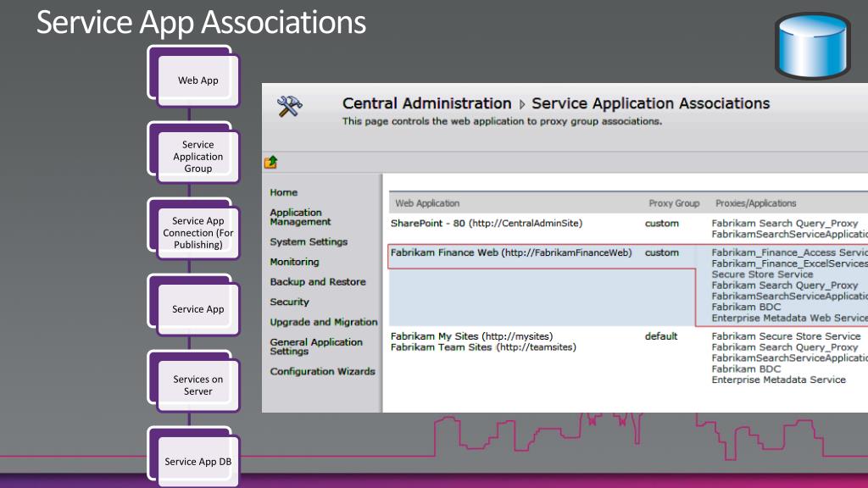Select the Service App Connection box

(x=198, y=233)
